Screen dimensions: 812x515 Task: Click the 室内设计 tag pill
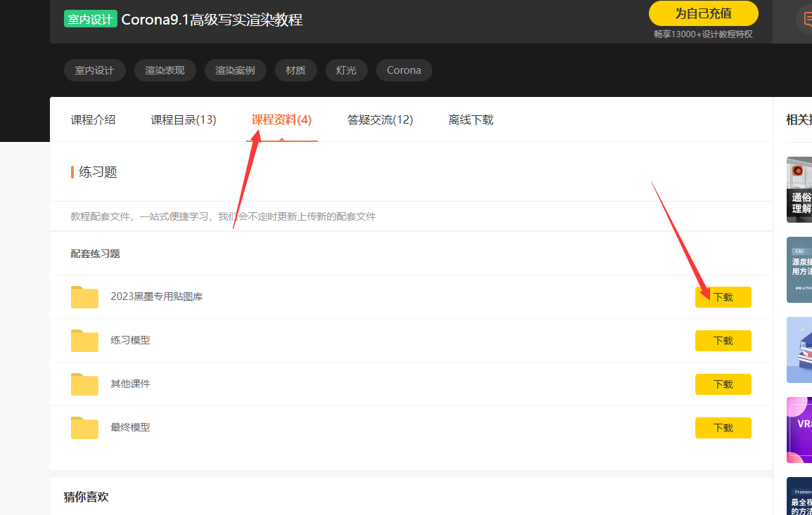click(x=94, y=70)
